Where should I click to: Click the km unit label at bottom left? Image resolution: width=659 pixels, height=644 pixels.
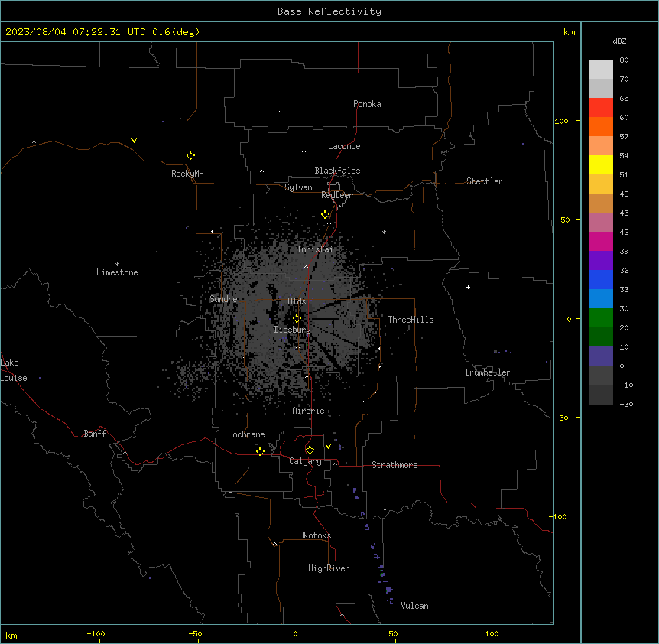(11, 635)
